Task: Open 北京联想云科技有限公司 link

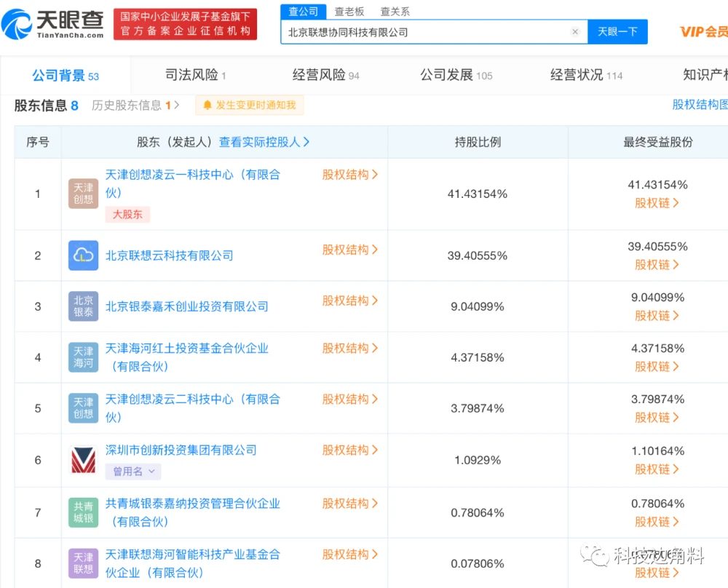Action: pyautogui.click(x=169, y=255)
